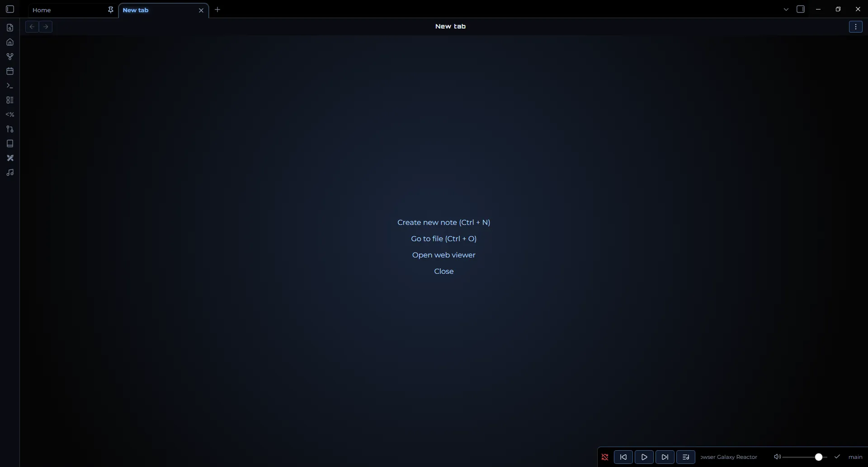868x467 pixels.
Task: Open the git source control ribbon icon
Action: [10, 129]
